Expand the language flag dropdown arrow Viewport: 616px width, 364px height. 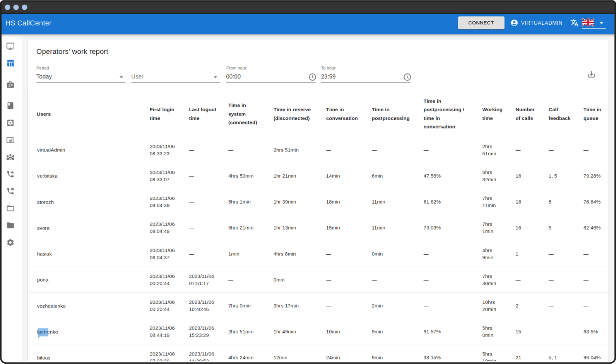(601, 23)
